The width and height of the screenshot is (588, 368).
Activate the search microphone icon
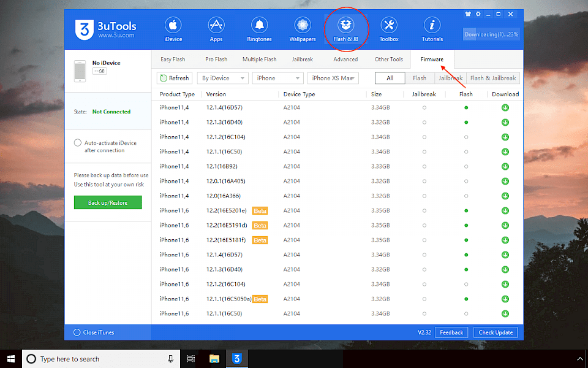(x=171, y=359)
